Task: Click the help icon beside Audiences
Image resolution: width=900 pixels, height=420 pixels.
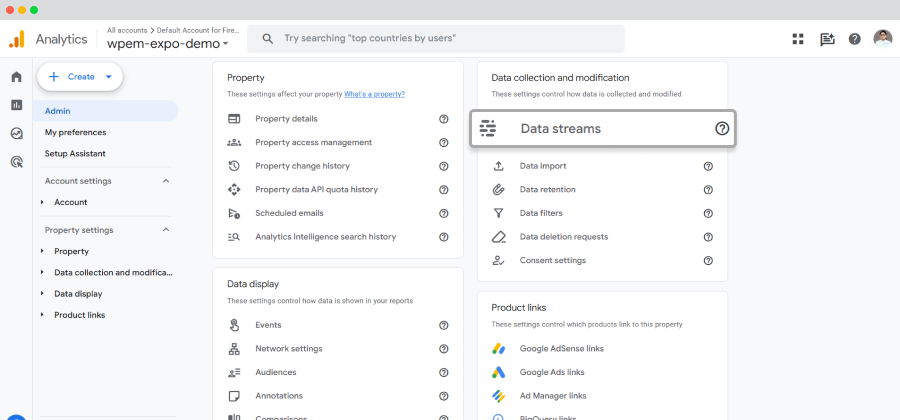Action: [x=444, y=372]
